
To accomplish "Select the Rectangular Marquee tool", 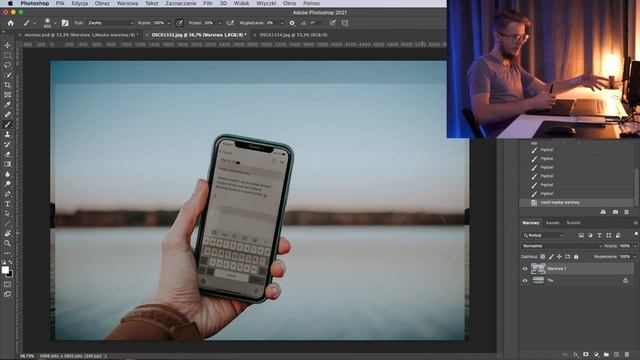I will 7,55.
